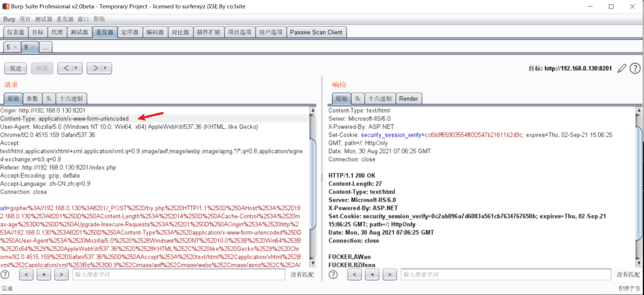Close repeater tab 9 with its x
Viewport: 644px width, 295px height.
pos(33,47)
